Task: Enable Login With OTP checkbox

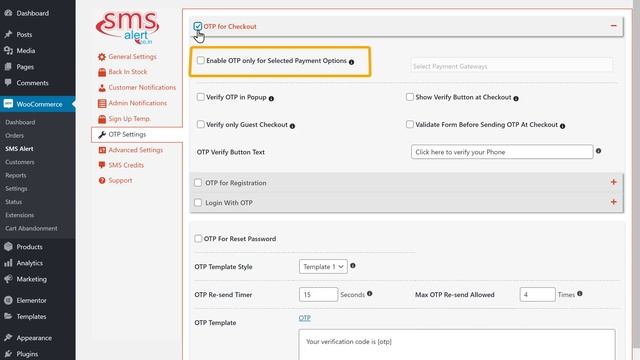Action: [x=198, y=202]
